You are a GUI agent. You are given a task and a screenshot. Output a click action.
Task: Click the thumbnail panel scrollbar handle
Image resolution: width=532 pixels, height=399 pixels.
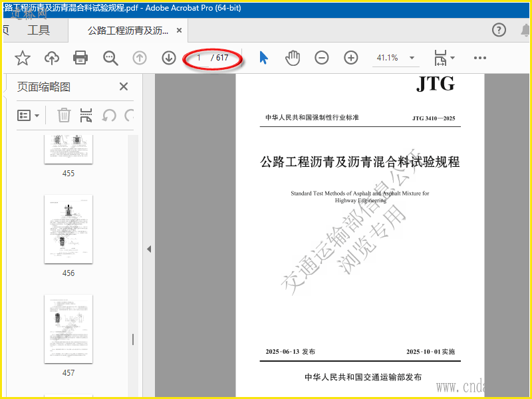coord(133,339)
